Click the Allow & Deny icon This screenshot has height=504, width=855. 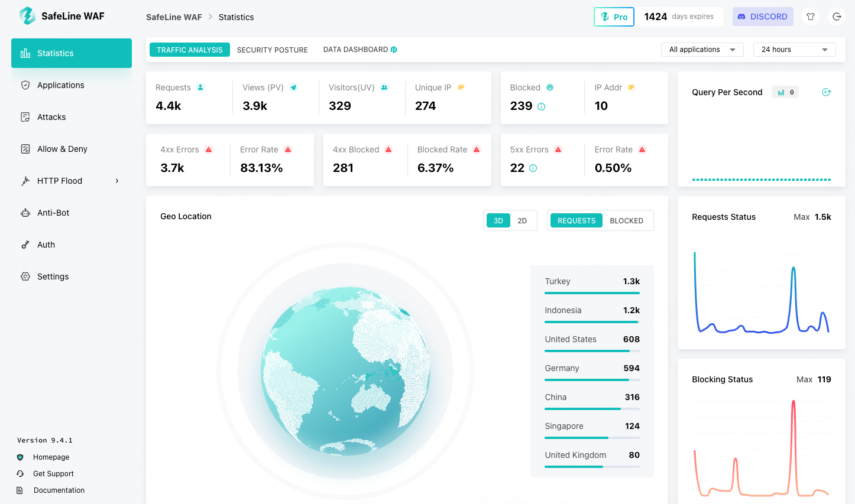[x=25, y=149]
